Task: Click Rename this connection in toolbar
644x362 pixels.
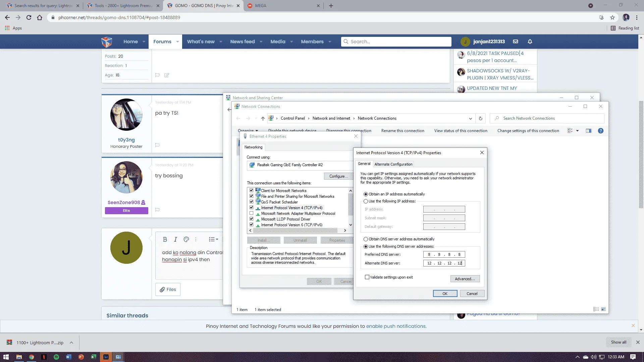Action: [402, 131]
